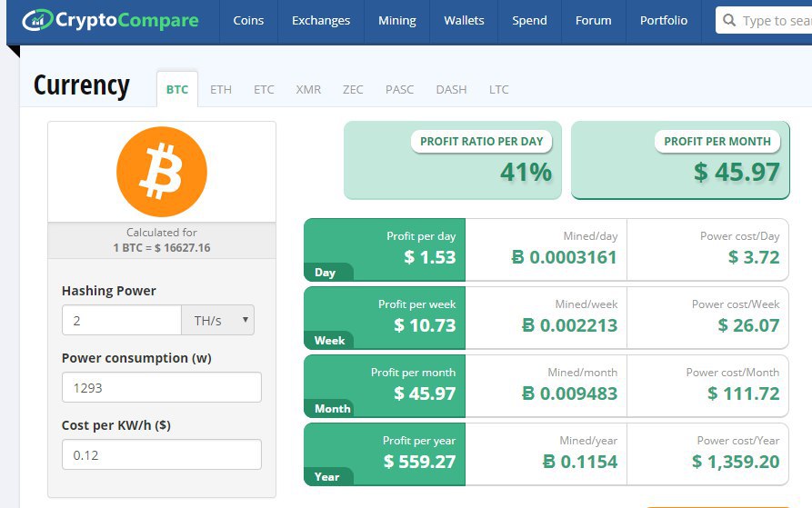This screenshot has width=812, height=508.
Task: Open the Portfolio page
Action: pos(664,21)
